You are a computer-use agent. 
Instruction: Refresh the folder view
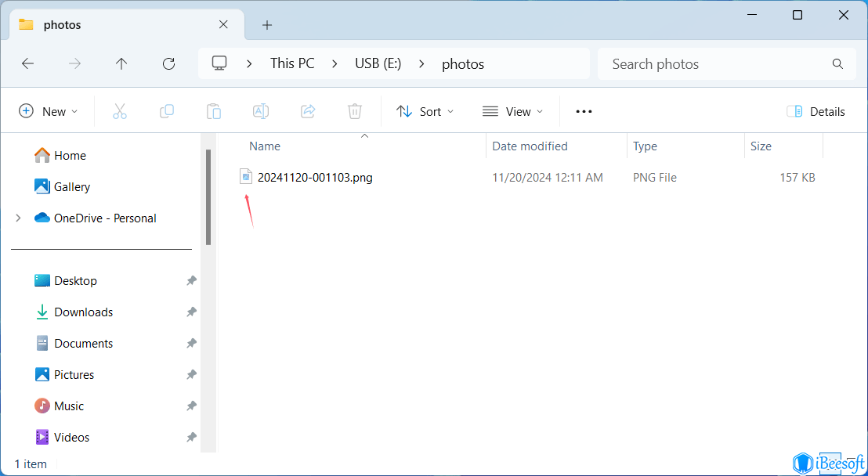coord(168,63)
